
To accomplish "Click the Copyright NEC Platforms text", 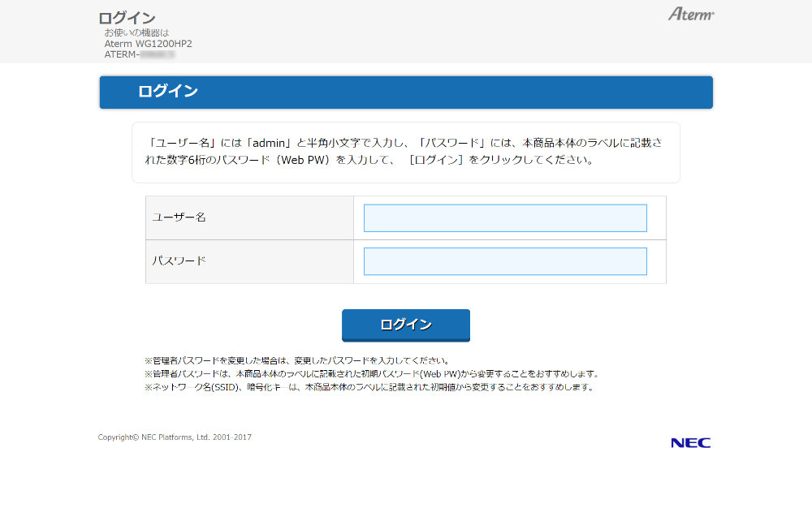I will pyautogui.click(x=175, y=437).
